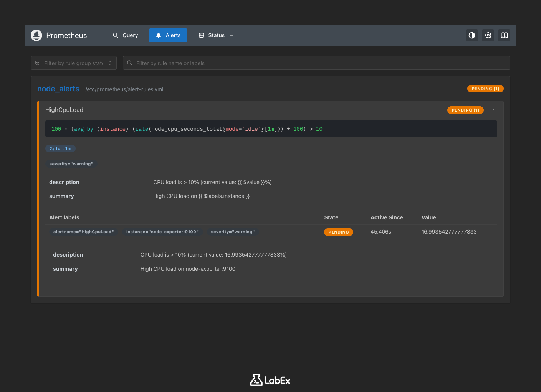Open documentation via the book icon

tap(504, 35)
